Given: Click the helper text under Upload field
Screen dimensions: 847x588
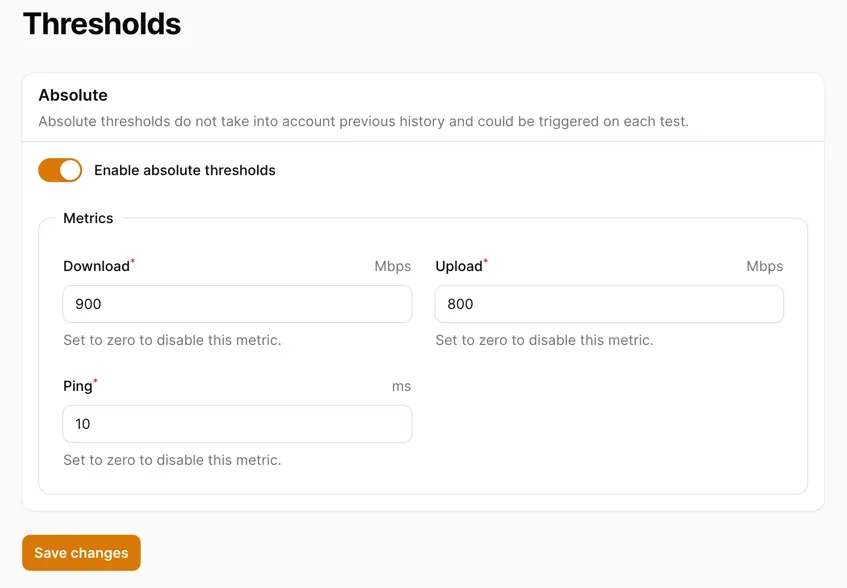Looking at the screenshot, I should 544,340.
